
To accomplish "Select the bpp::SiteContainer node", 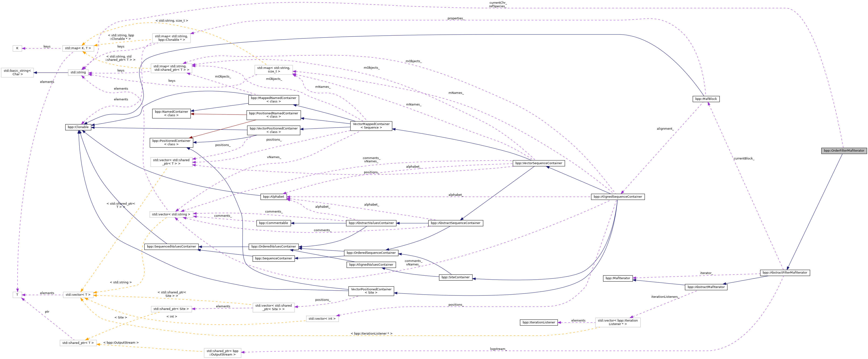I will point(455,278).
